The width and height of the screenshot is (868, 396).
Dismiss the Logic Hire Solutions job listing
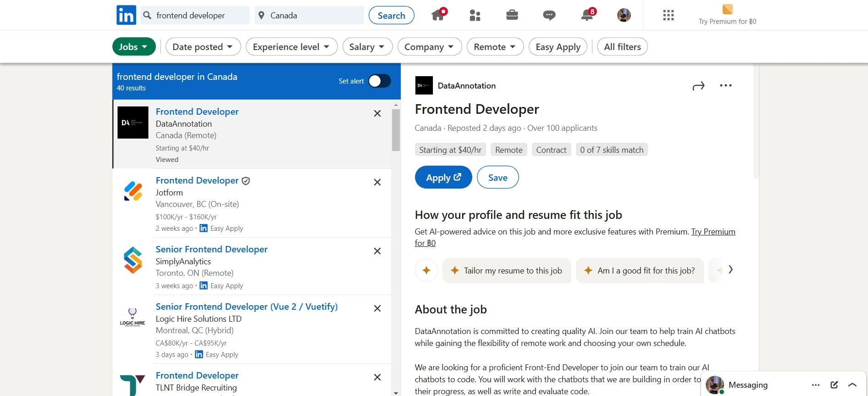click(377, 308)
